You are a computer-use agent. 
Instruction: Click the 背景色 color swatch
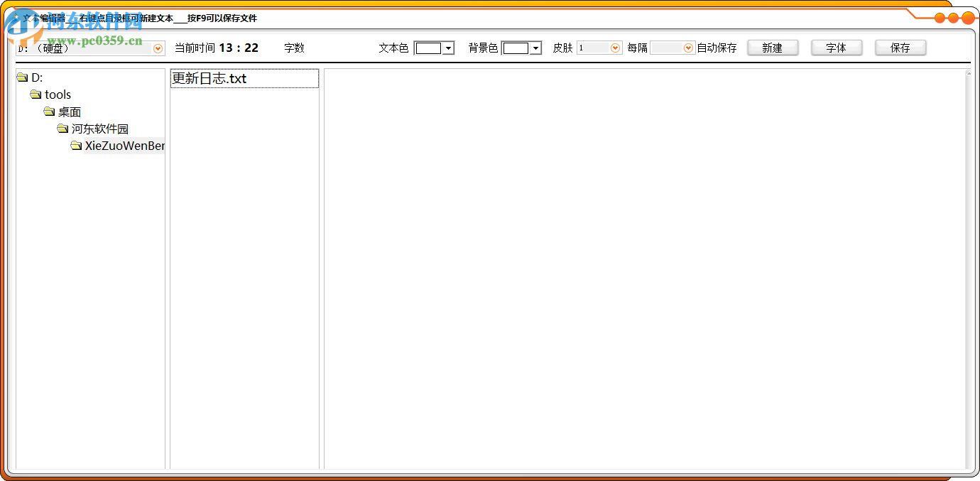(517, 48)
